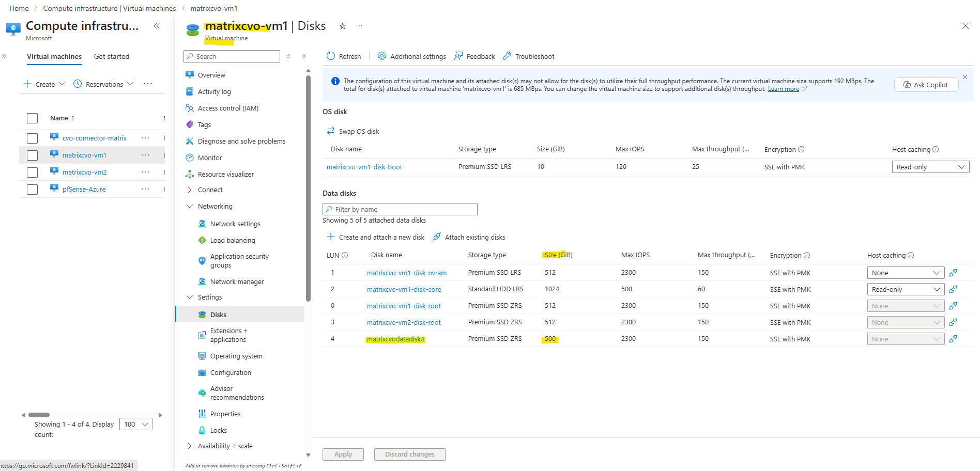Click the Filter by name field
This screenshot has width=980, height=471.
(x=400, y=209)
